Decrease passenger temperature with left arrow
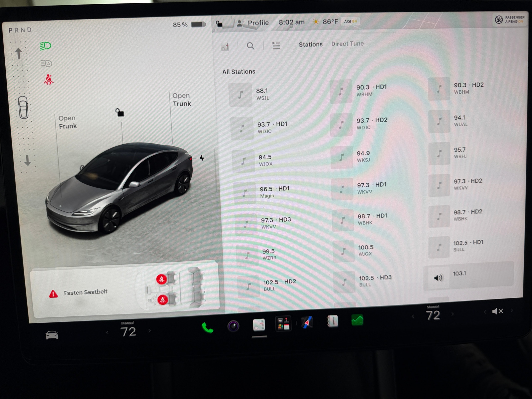The height and width of the screenshot is (399, 532). pos(413,316)
